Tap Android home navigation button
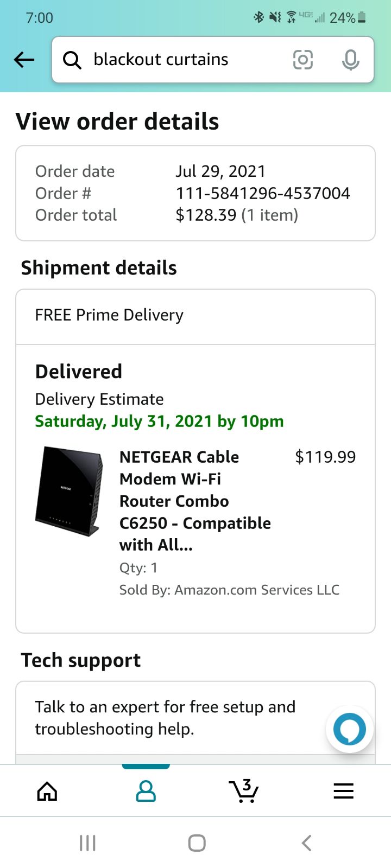 (197, 843)
